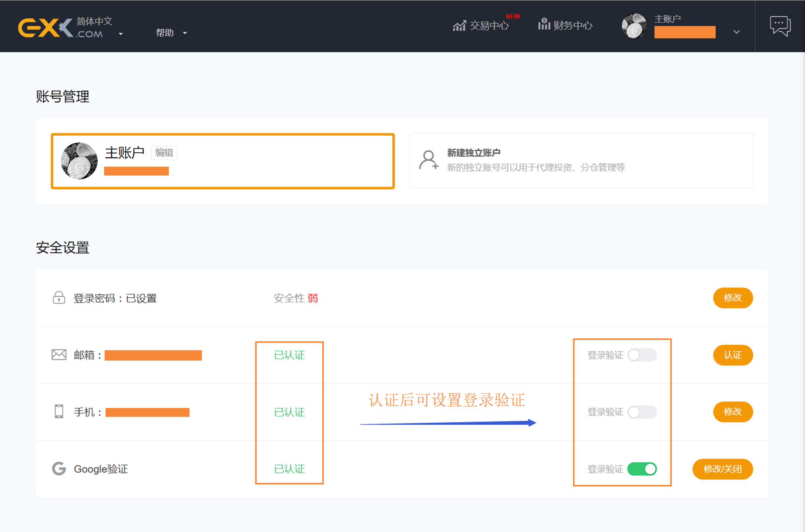Click 修改/关闭 for Google verification
This screenshot has width=805, height=532.
[x=722, y=469]
